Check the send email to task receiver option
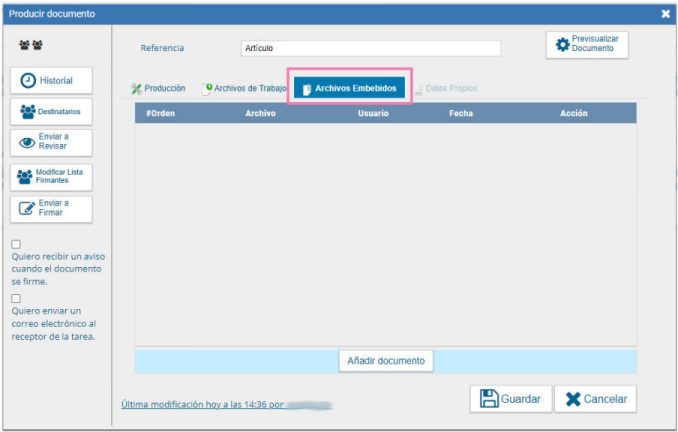The image size is (678, 432). 16,298
